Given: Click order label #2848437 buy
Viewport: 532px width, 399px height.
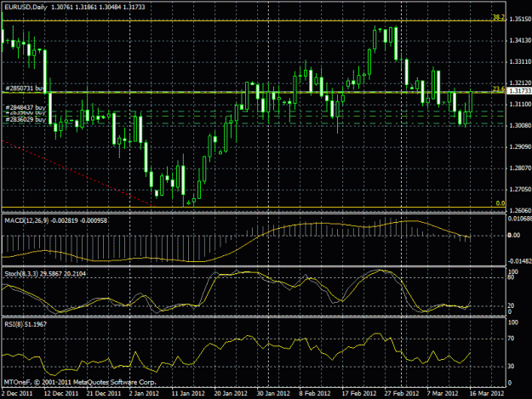Looking at the screenshot, I should [26, 107].
